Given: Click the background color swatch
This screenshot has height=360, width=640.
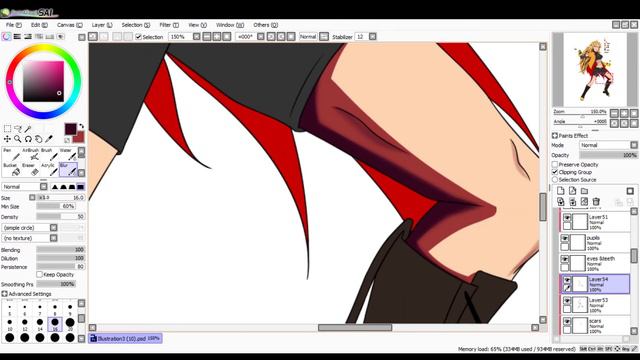Looking at the screenshot, I should point(79,138).
